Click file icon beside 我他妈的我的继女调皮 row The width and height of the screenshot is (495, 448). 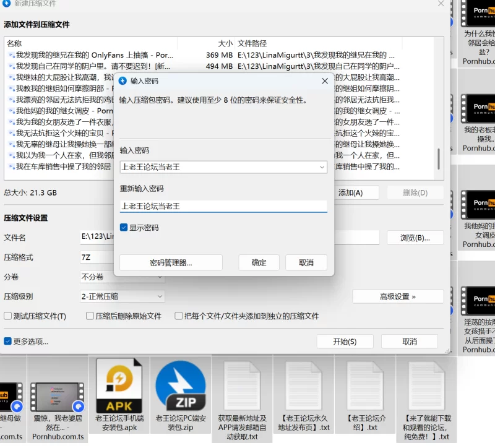(12, 111)
